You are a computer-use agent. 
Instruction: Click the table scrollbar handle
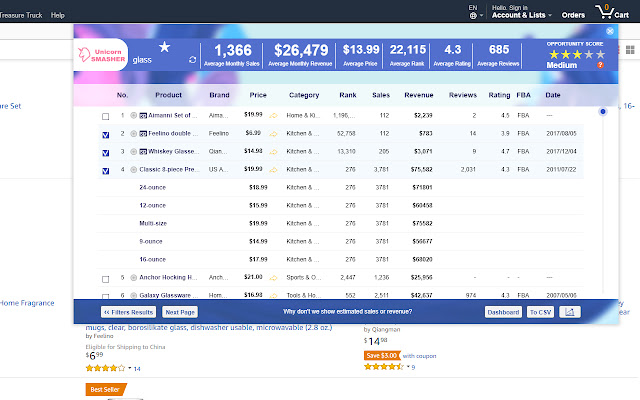603,111
